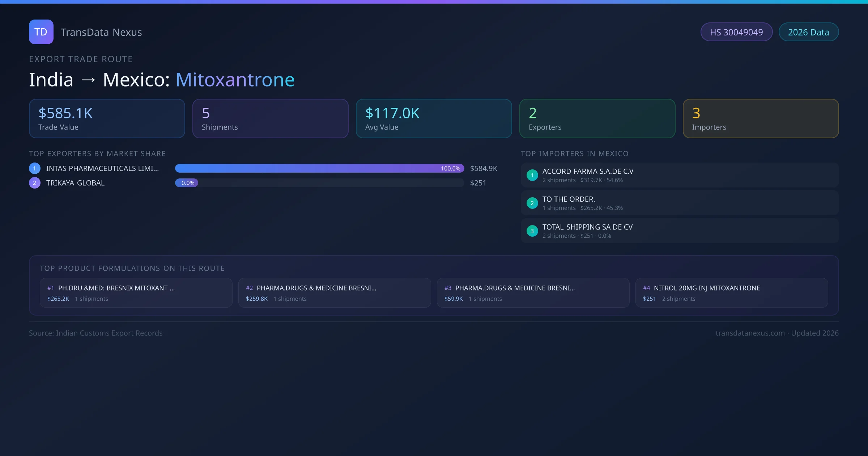
Task: Click the Trikaya Global 0.0% share bar
Action: point(187,183)
